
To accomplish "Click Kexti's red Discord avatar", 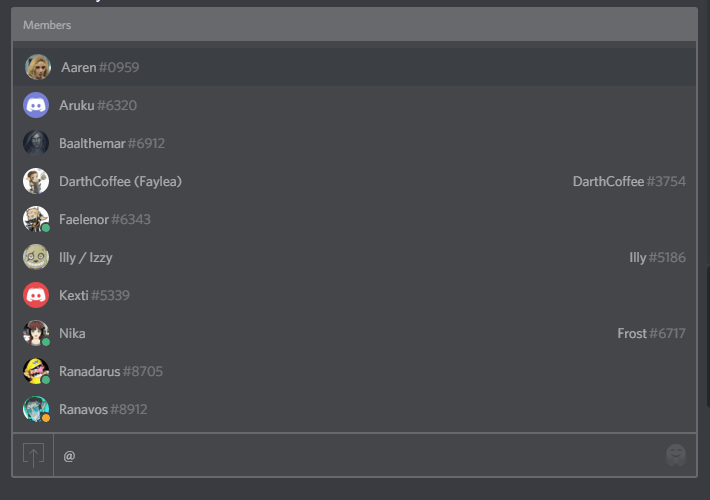I will (x=36, y=295).
